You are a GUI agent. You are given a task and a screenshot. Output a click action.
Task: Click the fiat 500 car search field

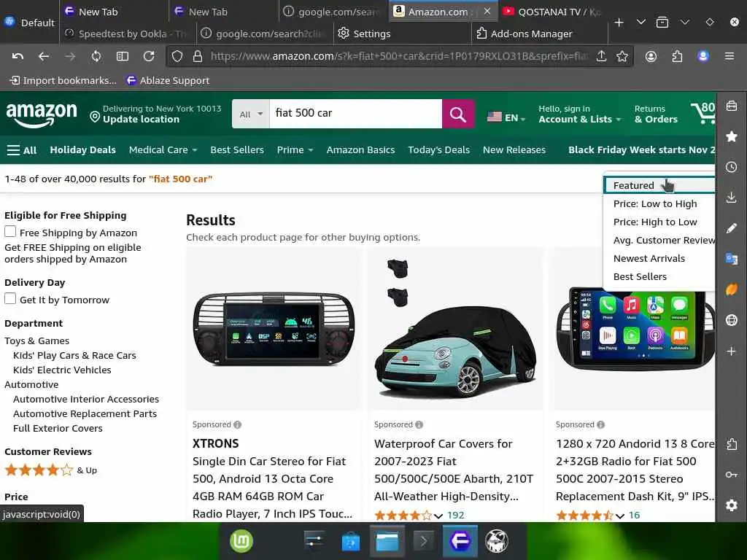click(356, 114)
